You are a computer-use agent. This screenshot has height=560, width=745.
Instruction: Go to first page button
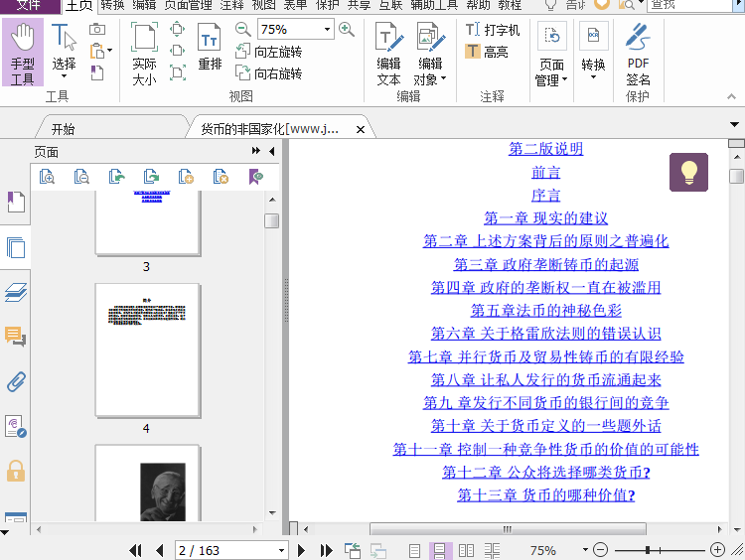pyautogui.click(x=135, y=550)
